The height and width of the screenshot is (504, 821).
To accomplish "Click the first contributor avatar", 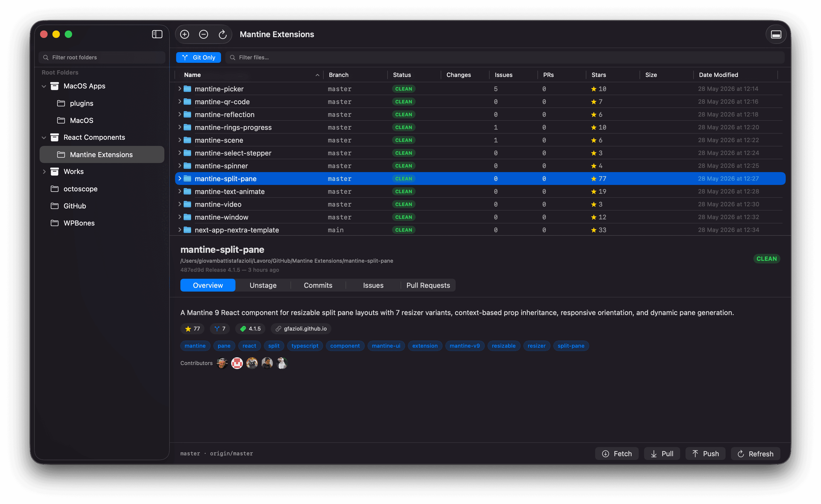I will click(x=222, y=363).
